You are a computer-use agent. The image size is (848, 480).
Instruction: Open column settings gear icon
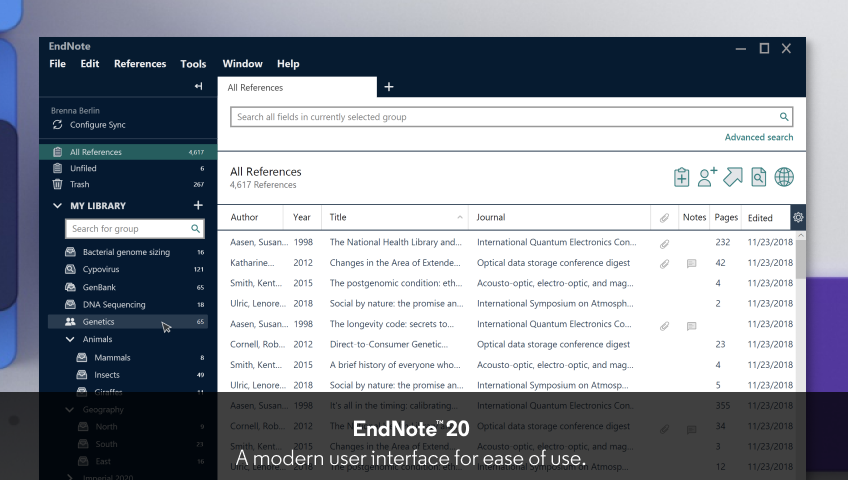point(798,217)
